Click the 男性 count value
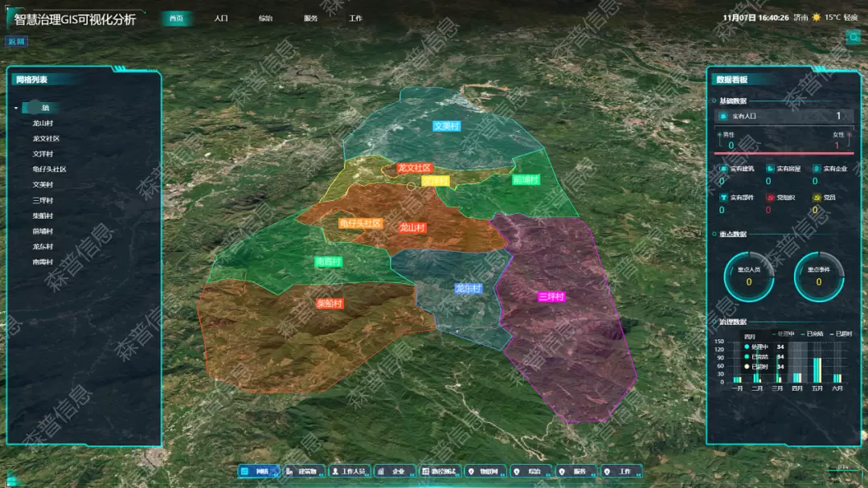This screenshot has height=488, width=868. (x=731, y=146)
